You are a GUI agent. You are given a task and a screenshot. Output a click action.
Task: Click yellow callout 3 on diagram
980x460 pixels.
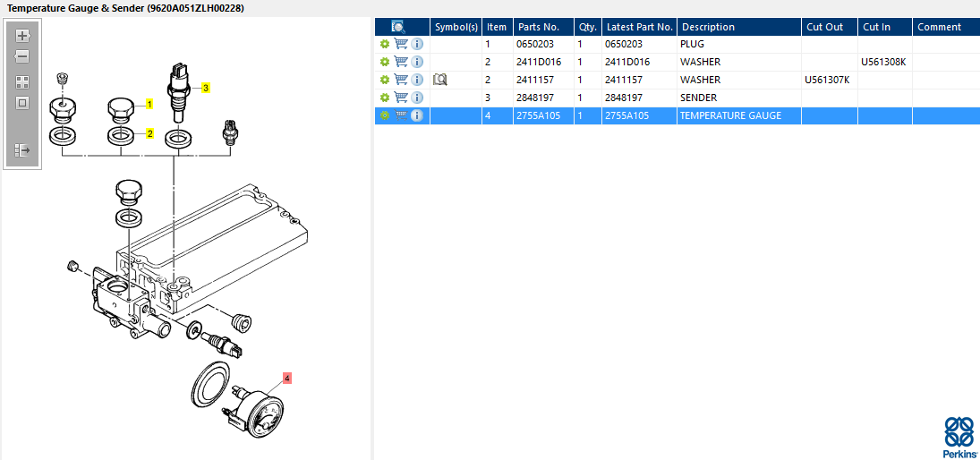pyautogui.click(x=205, y=88)
